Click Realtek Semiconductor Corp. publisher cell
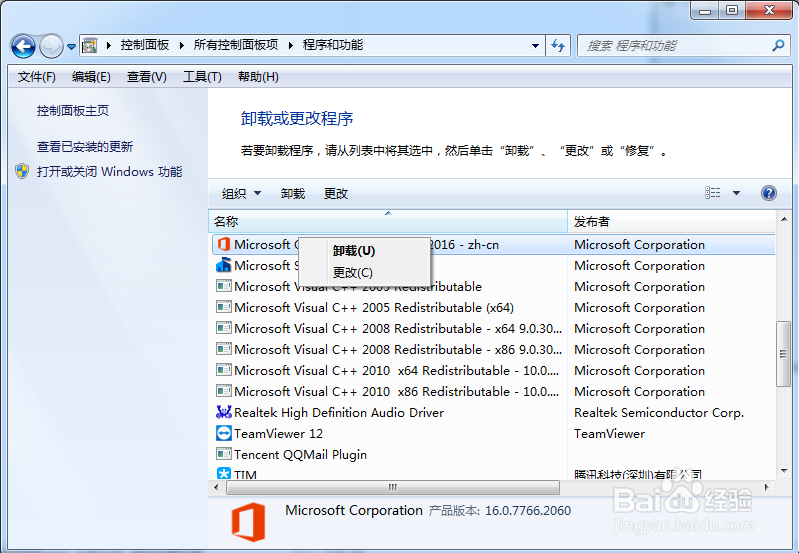The image size is (799, 553). [x=659, y=413]
